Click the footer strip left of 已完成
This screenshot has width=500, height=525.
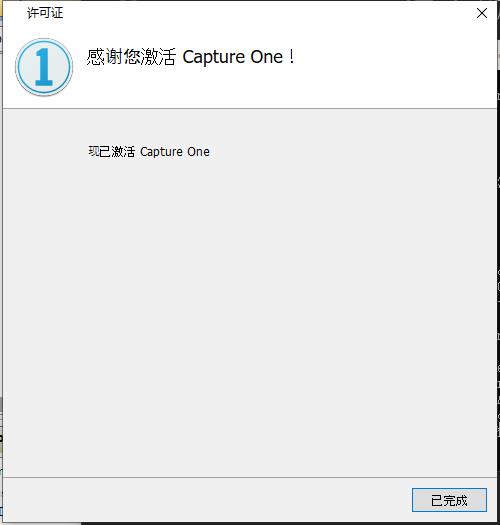(206, 500)
